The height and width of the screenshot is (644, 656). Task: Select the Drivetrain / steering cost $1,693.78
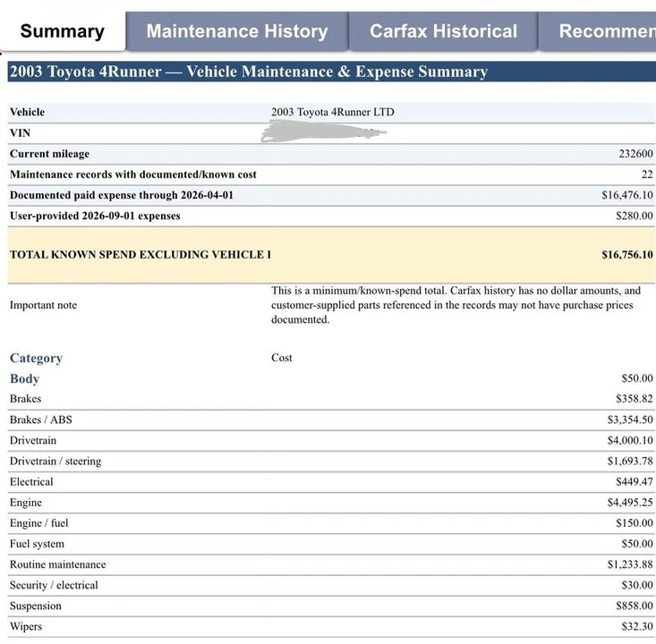tap(630, 462)
